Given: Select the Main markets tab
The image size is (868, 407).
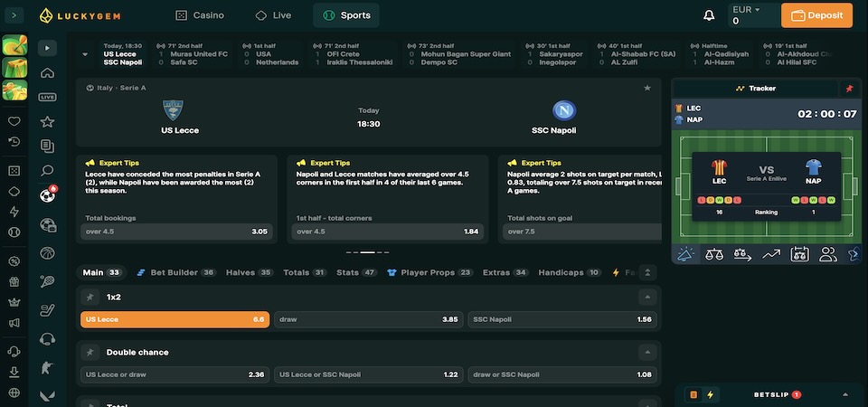Looking at the screenshot, I should tap(101, 272).
